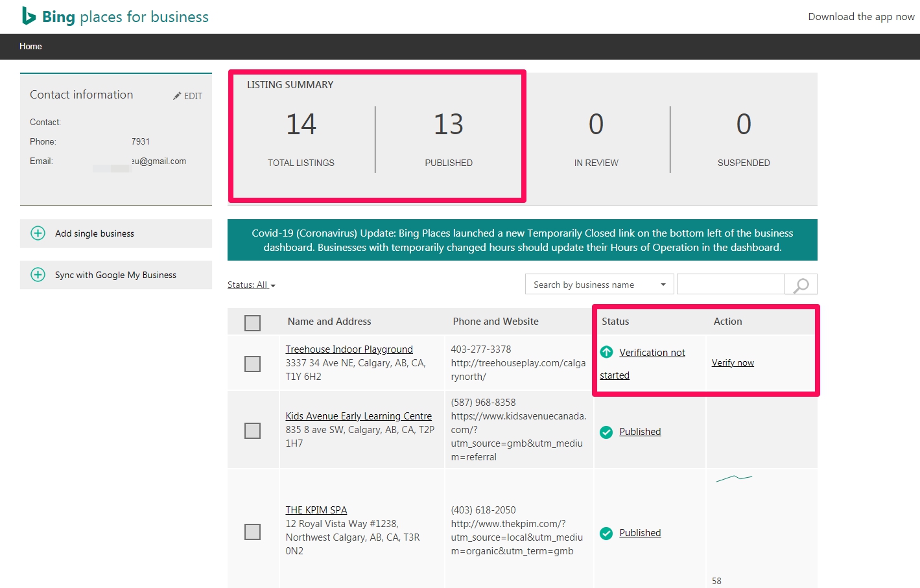
Task: Open THE KPIM SPA listing
Action: [x=316, y=510]
